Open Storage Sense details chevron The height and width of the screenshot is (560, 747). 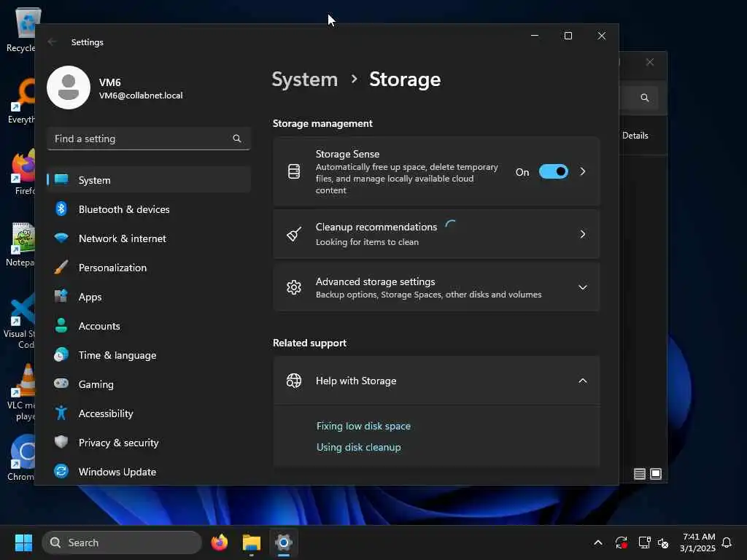pos(583,171)
